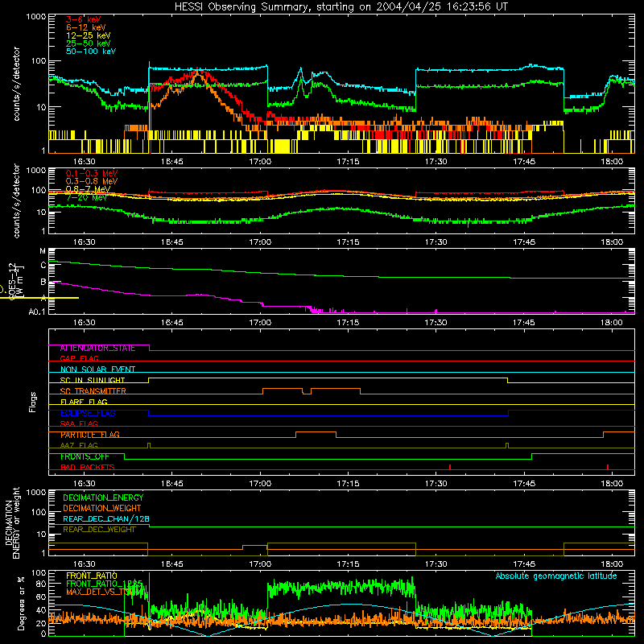Click the counts/s/detector title of the keV panel

16,84
